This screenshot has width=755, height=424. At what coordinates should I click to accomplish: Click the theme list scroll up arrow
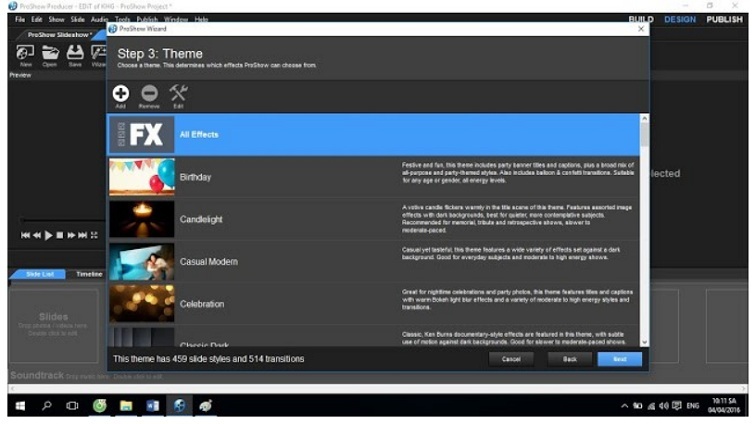(644, 118)
